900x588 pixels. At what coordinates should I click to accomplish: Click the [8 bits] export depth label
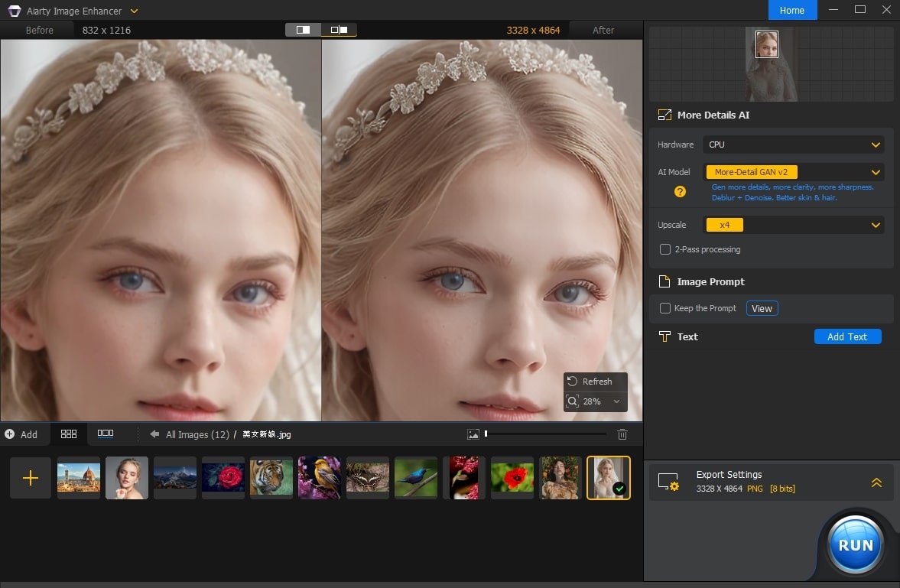(782, 489)
